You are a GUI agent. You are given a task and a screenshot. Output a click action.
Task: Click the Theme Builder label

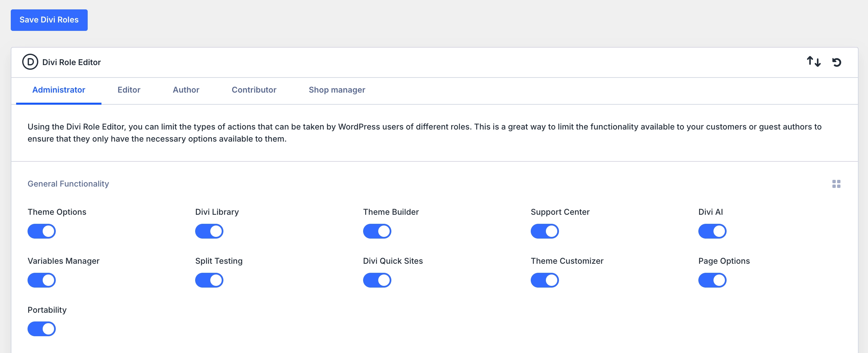391,212
